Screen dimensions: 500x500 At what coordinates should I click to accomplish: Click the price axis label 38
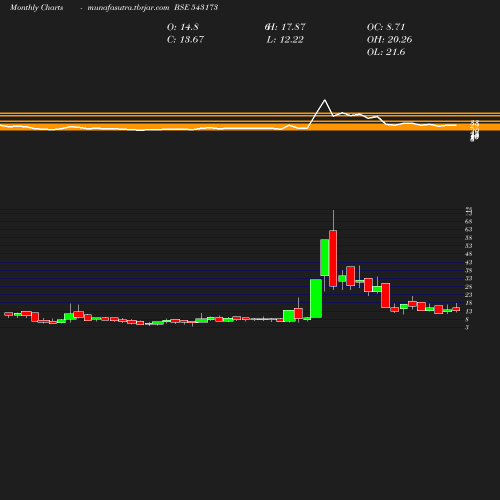pyautogui.click(x=468, y=270)
